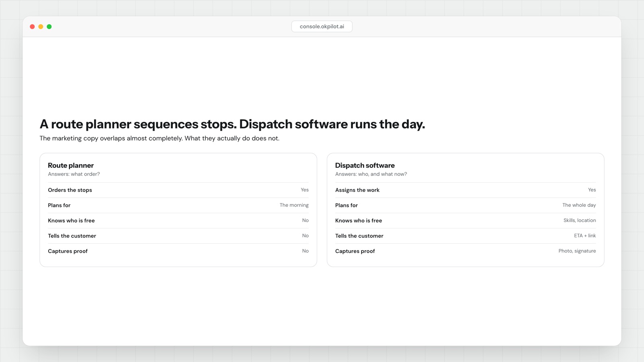Click the 'ETA + link' value
644x362 pixels.
[x=585, y=236]
